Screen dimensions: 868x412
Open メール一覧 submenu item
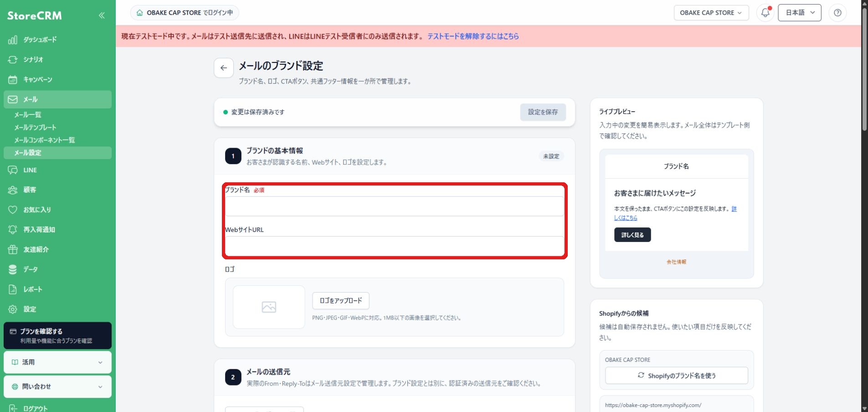[28, 115]
